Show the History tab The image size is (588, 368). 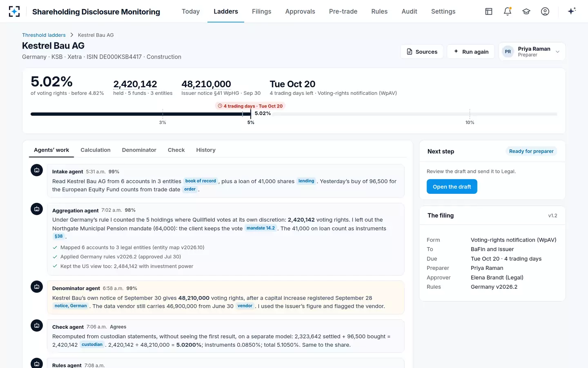(206, 150)
